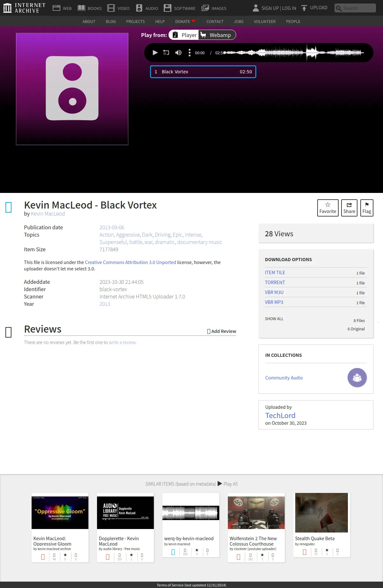Open the Aggressive topic link

(x=128, y=235)
